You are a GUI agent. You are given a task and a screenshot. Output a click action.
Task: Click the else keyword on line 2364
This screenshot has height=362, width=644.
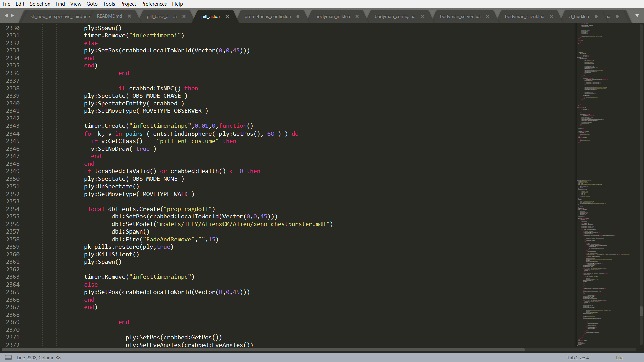click(x=91, y=285)
